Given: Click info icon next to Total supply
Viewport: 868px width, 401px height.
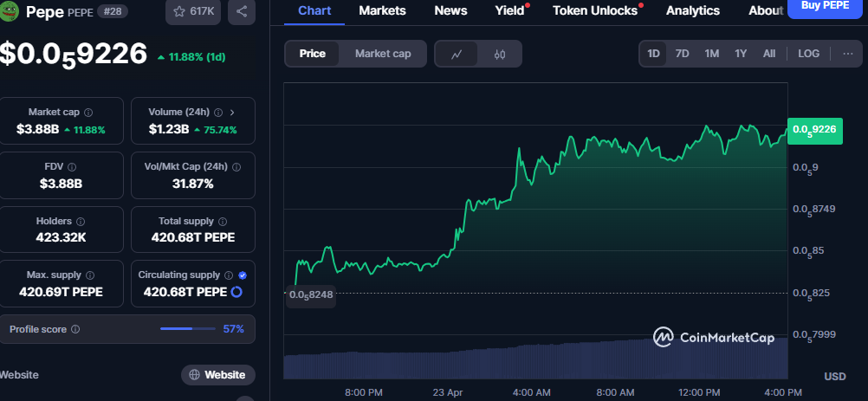Looking at the screenshot, I should [x=223, y=221].
